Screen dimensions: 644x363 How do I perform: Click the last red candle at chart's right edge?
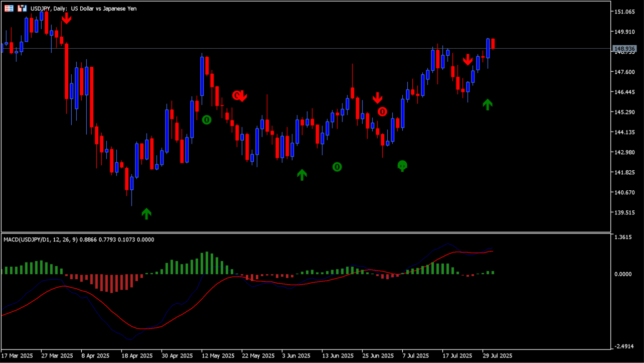(x=493, y=44)
